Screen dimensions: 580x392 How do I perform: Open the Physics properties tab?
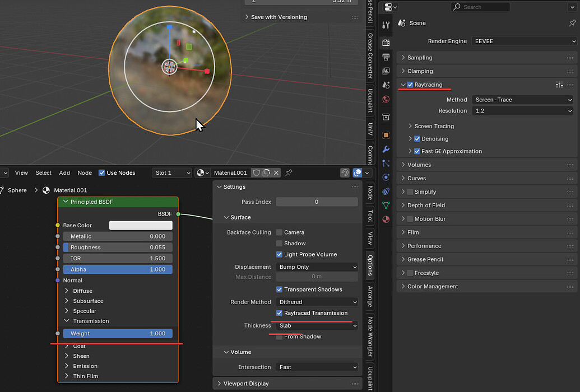pyautogui.click(x=386, y=177)
